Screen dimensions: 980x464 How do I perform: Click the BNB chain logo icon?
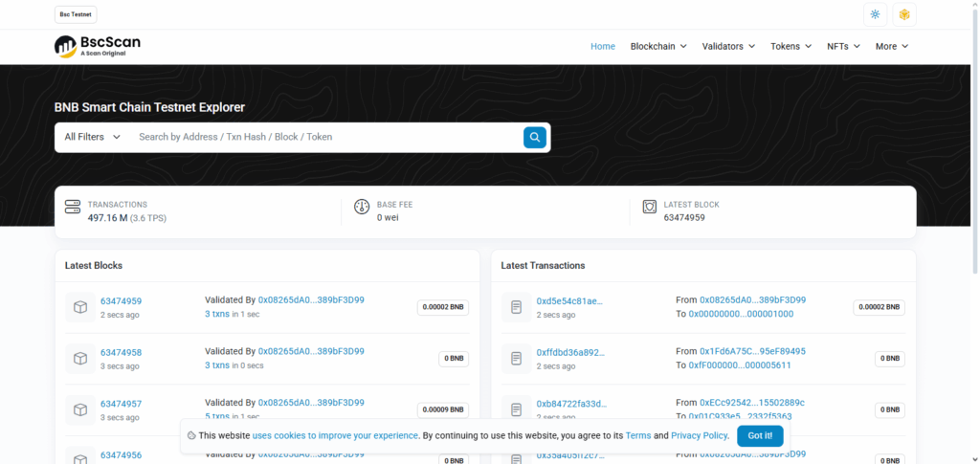(x=904, y=15)
